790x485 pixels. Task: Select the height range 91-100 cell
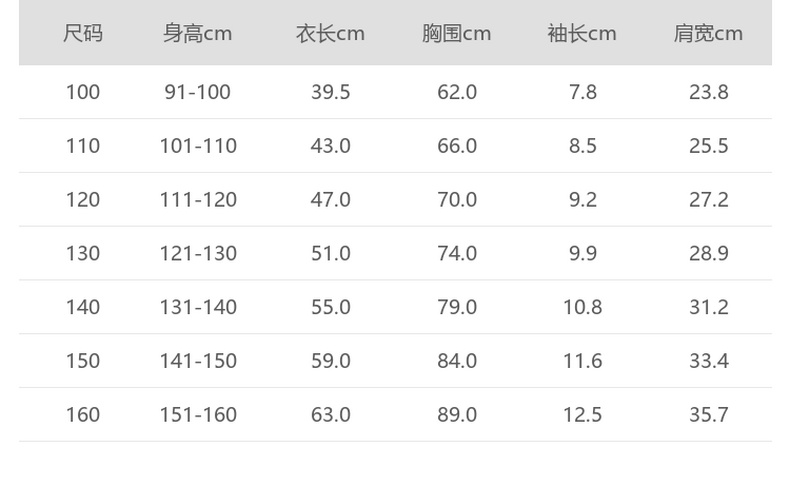[x=197, y=92]
